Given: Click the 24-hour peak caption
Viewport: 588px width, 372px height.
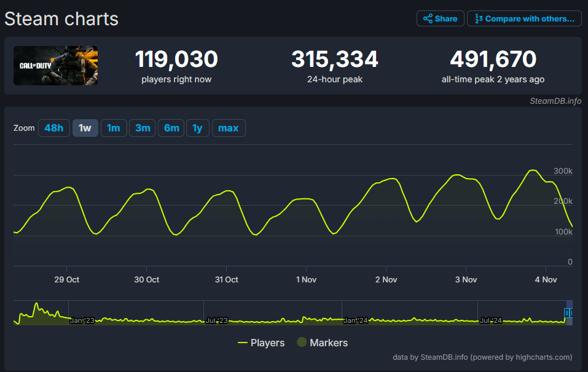Looking at the screenshot, I should click(335, 79).
